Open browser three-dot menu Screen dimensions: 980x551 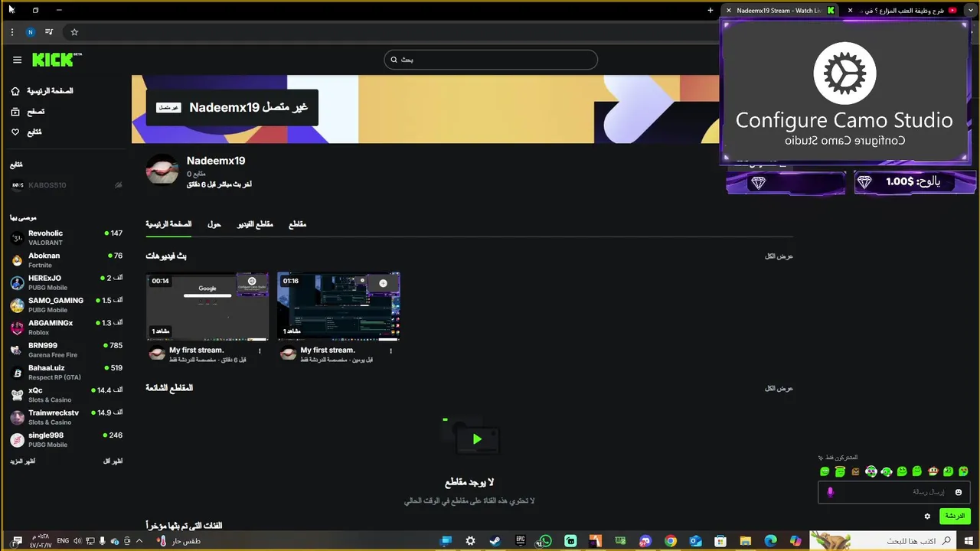pyautogui.click(x=12, y=32)
